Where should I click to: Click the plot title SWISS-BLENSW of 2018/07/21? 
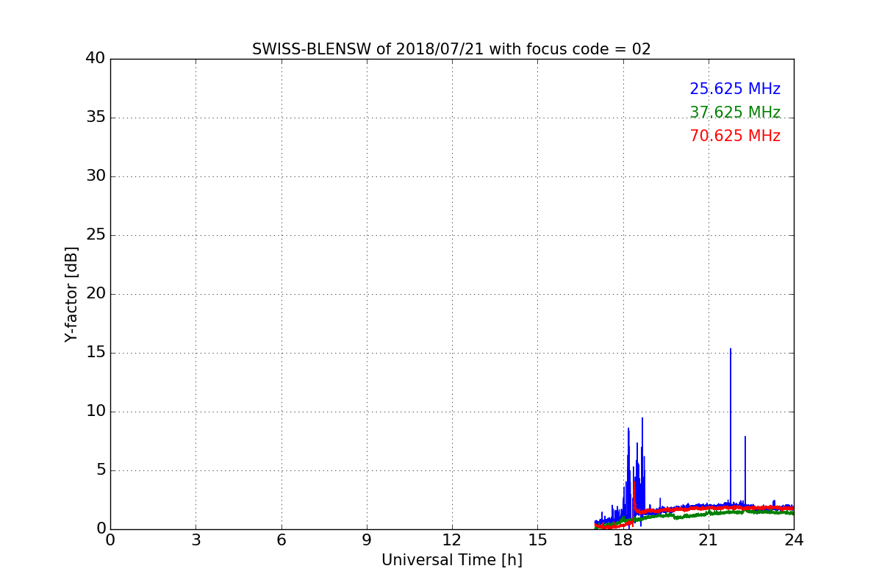451,49
